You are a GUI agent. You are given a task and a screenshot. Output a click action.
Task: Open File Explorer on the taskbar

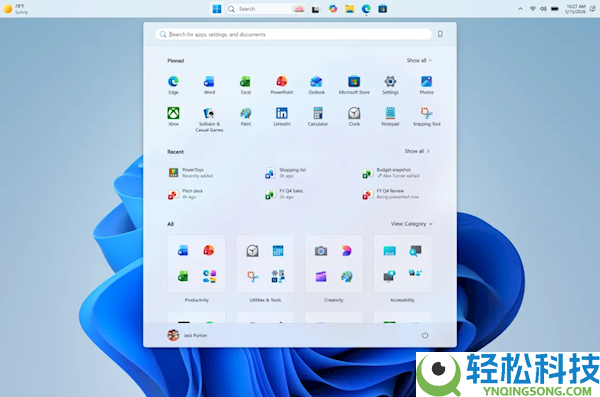[x=349, y=9]
